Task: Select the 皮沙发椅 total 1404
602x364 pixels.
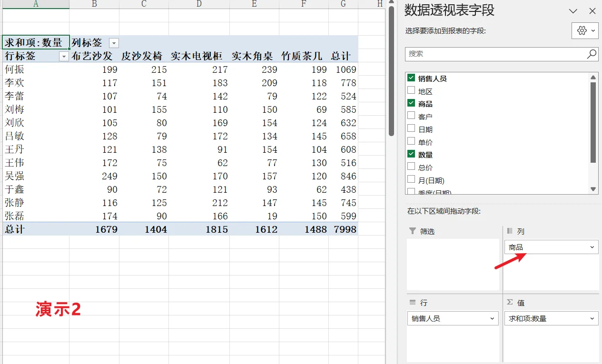Action: [144, 229]
